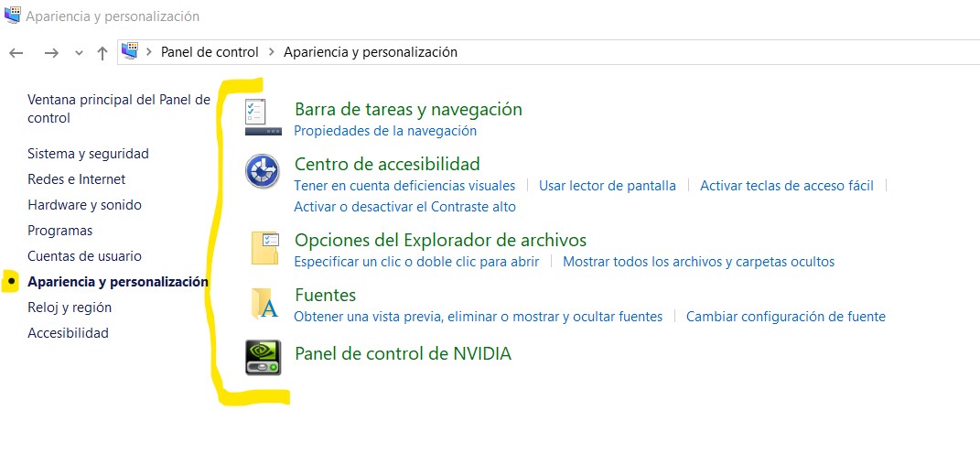Click the back arrow navigation button

coord(16,52)
